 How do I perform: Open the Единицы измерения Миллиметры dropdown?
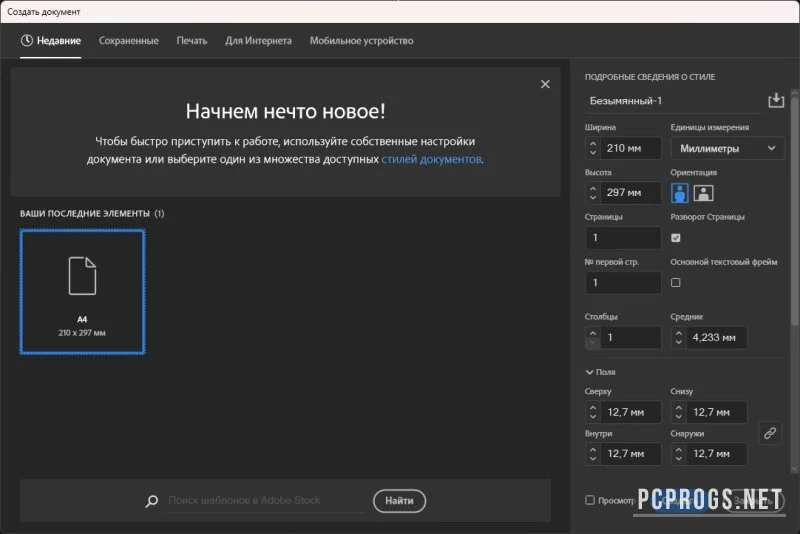point(727,148)
